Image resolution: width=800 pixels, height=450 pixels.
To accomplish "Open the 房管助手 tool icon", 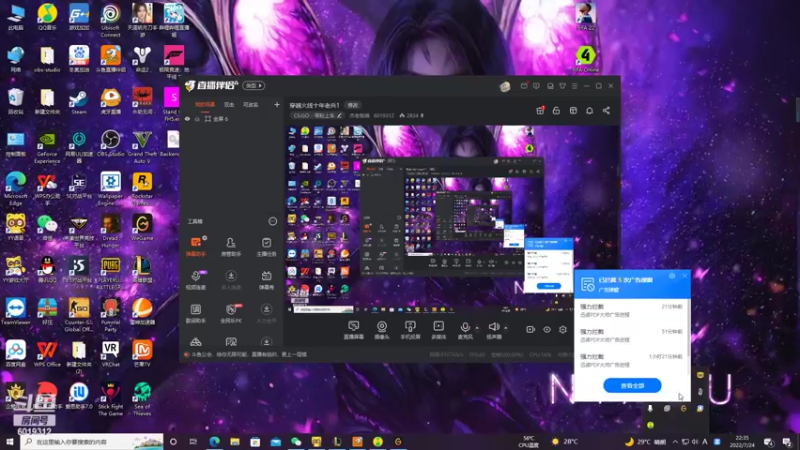I will (231, 246).
